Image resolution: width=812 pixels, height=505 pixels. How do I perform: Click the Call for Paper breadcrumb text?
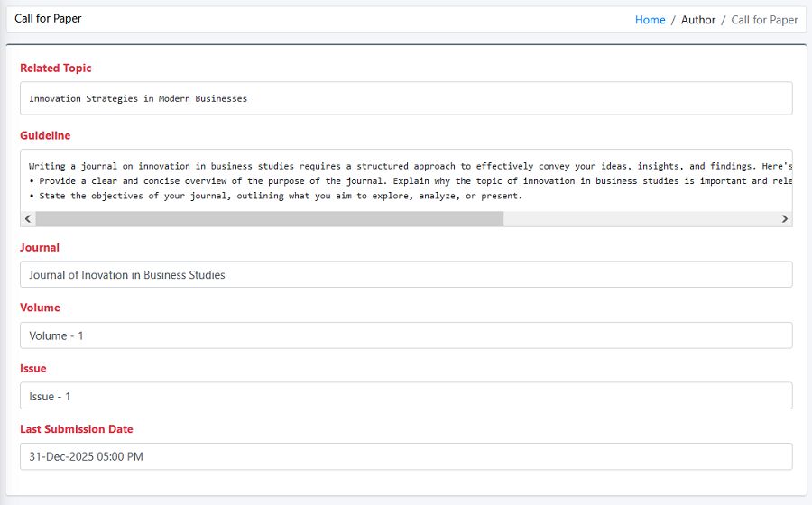(x=764, y=20)
